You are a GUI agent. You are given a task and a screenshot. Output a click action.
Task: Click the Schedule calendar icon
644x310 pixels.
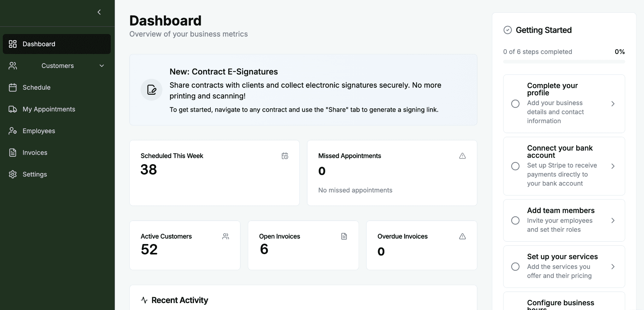(13, 87)
